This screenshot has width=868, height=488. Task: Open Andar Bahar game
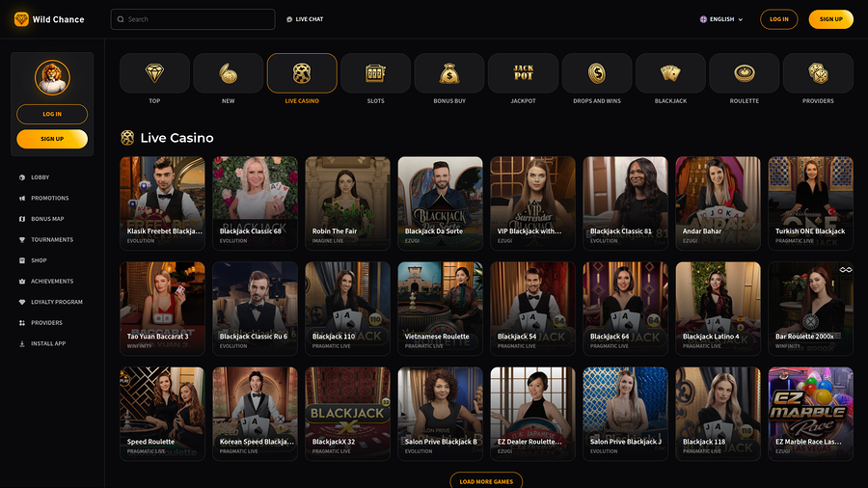718,203
